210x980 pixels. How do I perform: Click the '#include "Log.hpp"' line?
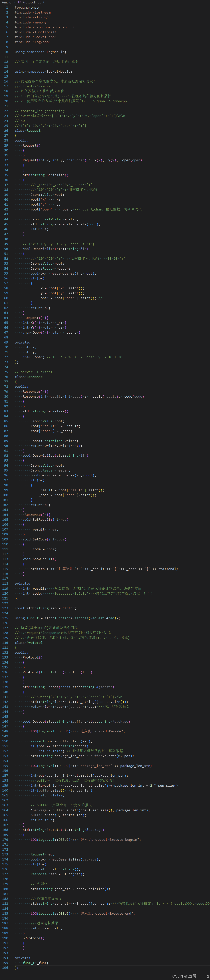[33, 42]
